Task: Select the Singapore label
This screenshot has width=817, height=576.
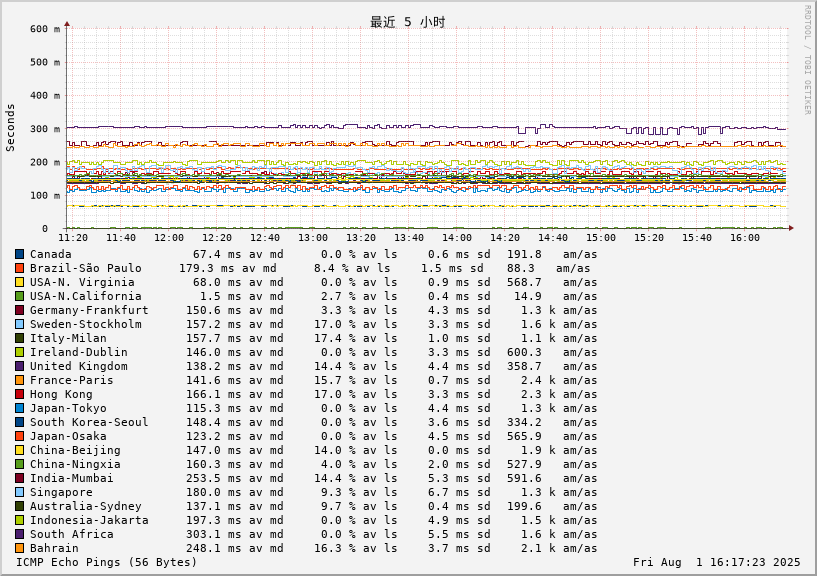Action: tap(61, 493)
